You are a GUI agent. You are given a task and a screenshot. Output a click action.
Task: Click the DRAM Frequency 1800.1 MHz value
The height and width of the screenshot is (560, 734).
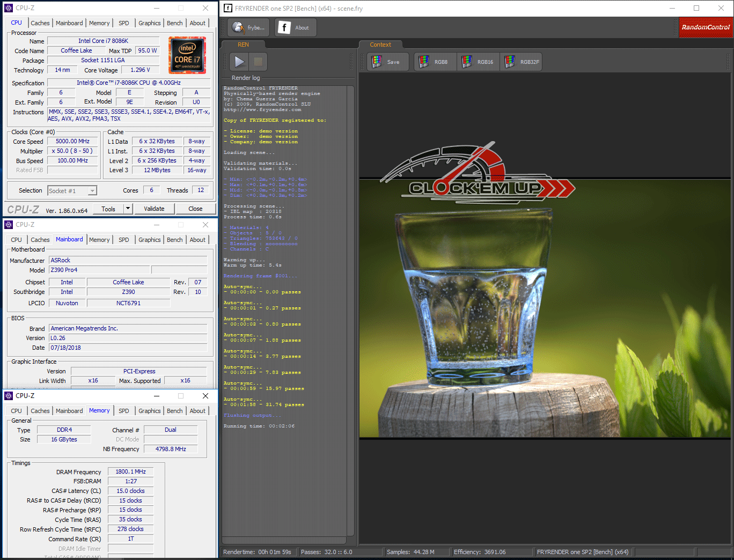pyautogui.click(x=131, y=471)
